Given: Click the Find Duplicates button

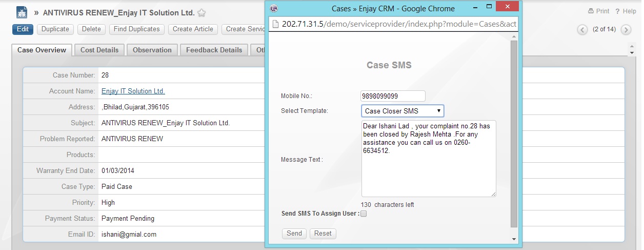Looking at the screenshot, I should 137,29.
